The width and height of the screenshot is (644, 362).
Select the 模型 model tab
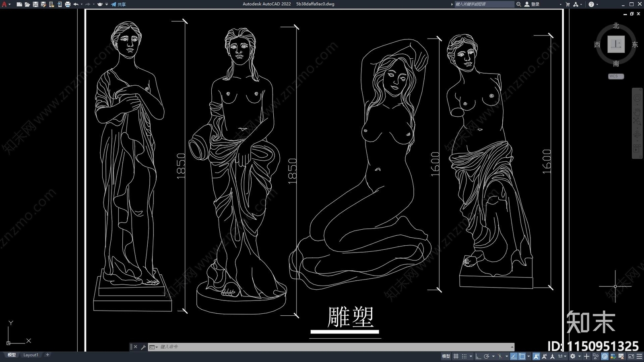pos(12,355)
